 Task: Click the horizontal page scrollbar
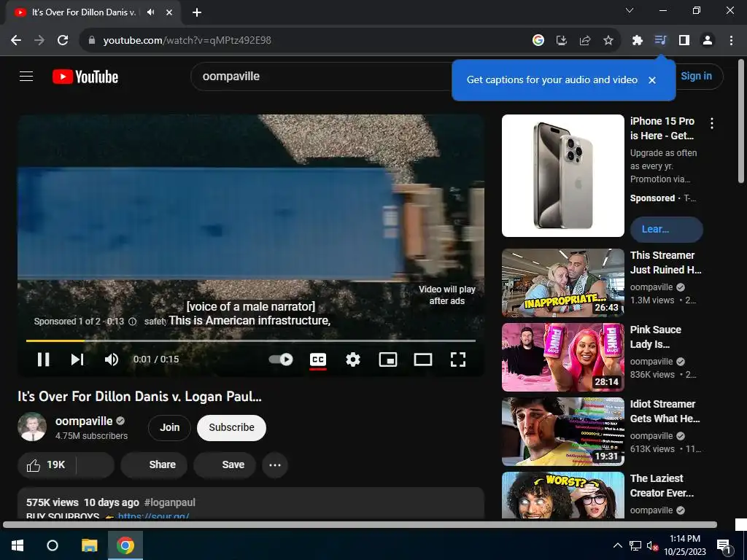(360, 525)
